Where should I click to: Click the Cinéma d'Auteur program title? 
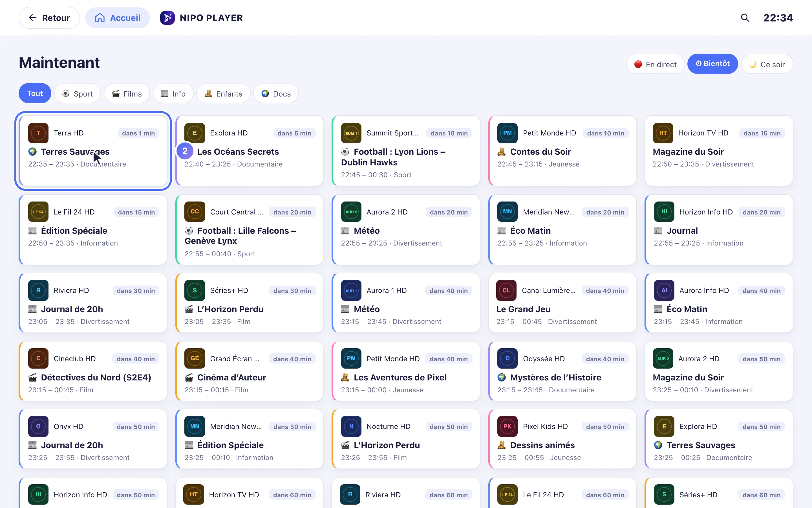point(231,377)
